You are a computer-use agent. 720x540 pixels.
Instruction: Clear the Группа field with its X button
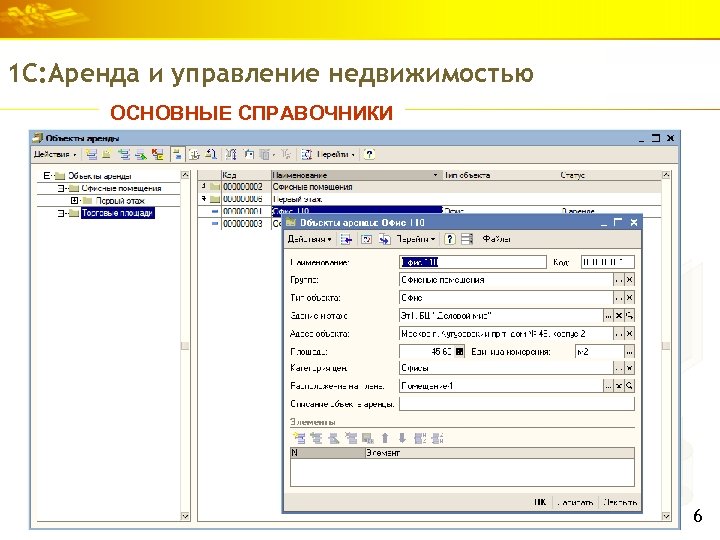pyautogui.click(x=630, y=280)
